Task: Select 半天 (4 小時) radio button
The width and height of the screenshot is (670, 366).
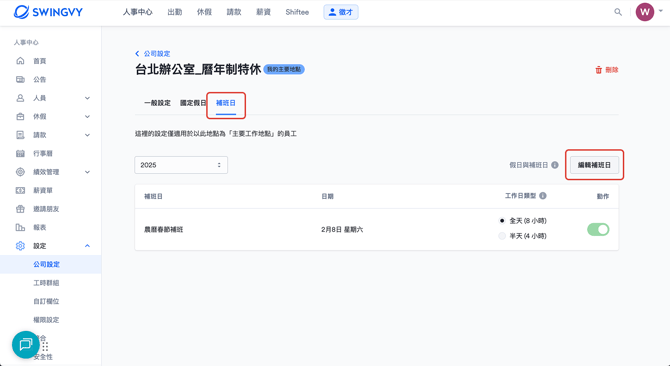Action: coord(502,236)
